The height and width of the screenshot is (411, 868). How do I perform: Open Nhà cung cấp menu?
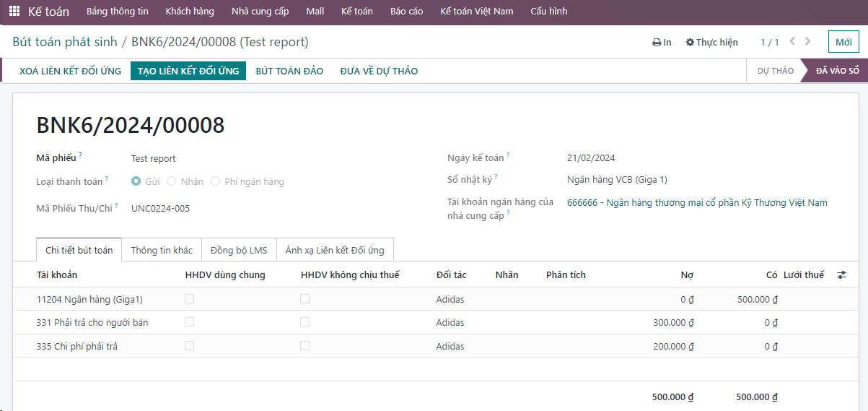click(x=260, y=12)
